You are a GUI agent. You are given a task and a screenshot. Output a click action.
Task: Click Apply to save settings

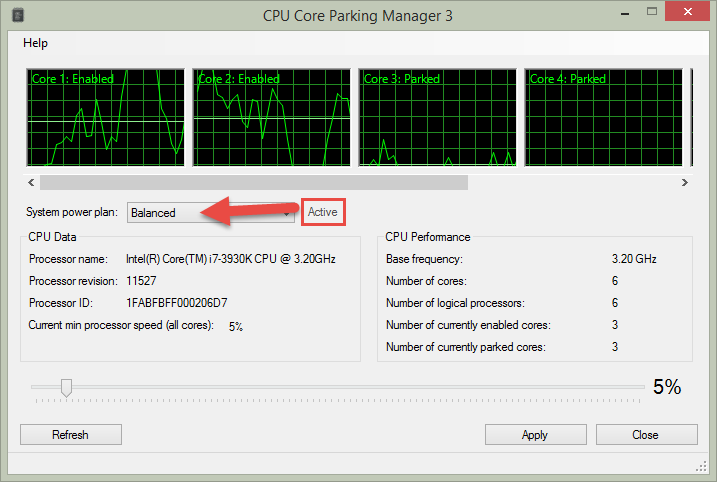click(x=535, y=434)
